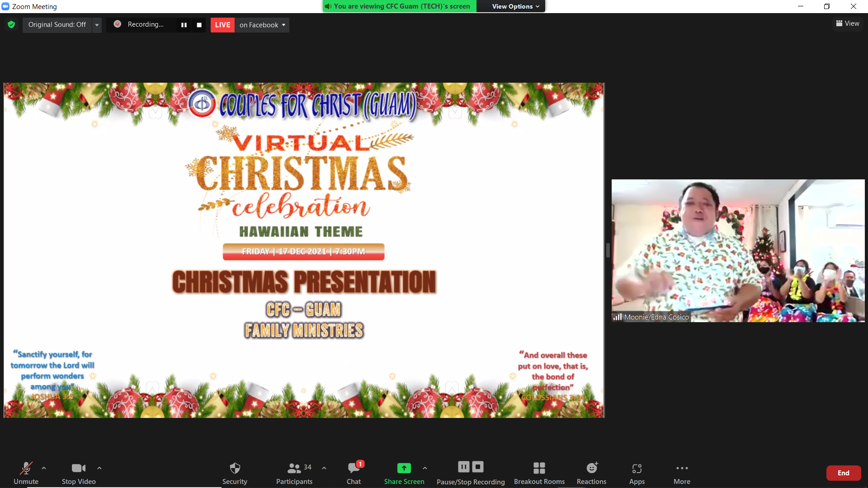Open the Apps panel

(637, 473)
